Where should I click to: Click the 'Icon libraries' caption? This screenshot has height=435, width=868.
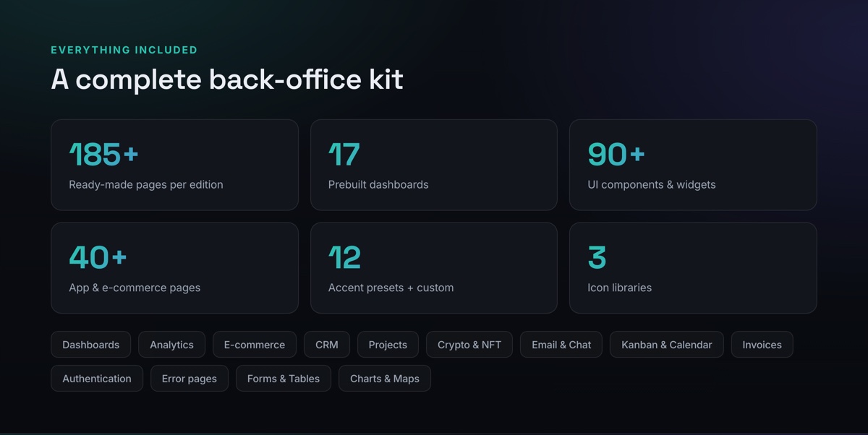pyautogui.click(x=620, y=288)
